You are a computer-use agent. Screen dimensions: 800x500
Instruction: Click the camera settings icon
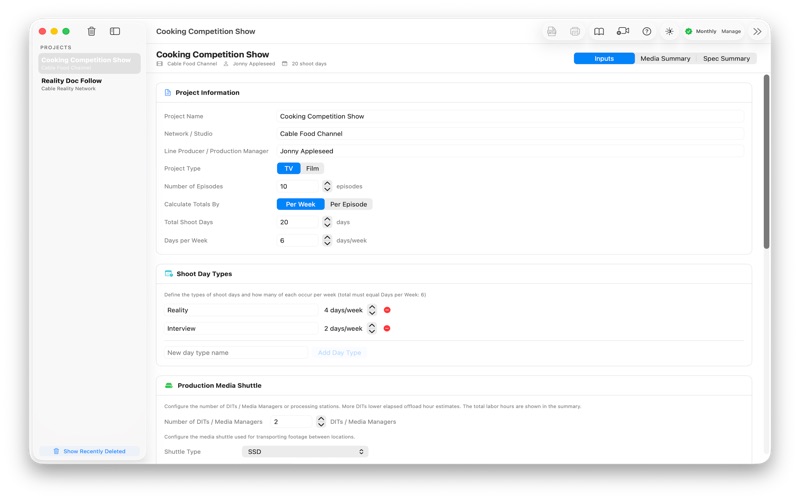(x=623, y=31)
